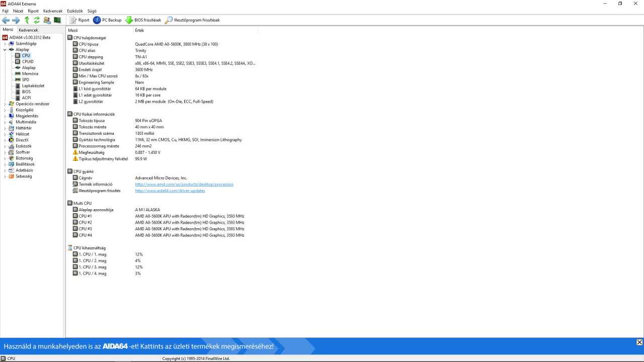The image size is (644, 362).
Task: Switch to the Menü tab
Action: pos(8,30)
